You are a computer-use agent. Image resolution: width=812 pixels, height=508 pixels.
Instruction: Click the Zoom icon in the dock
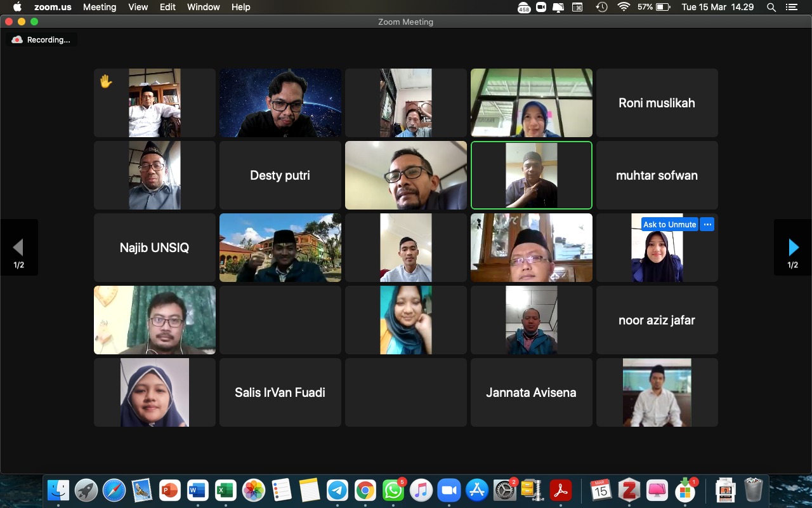point(449,490)
